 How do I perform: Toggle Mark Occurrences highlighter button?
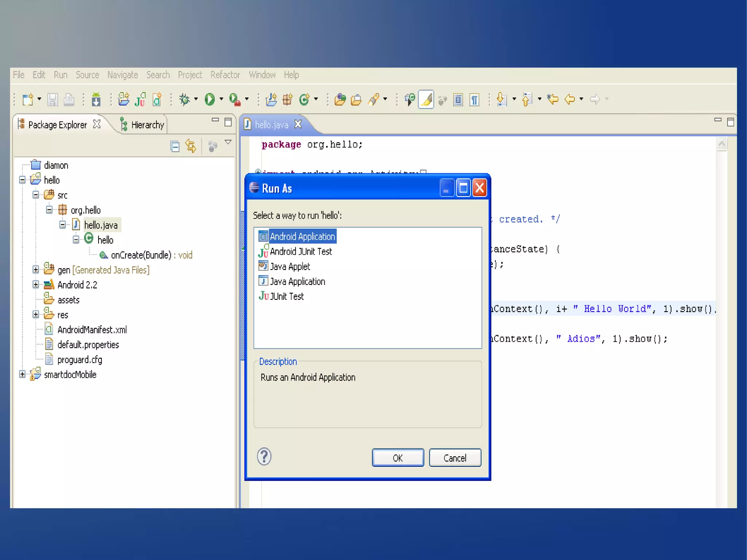coord(426,99)
